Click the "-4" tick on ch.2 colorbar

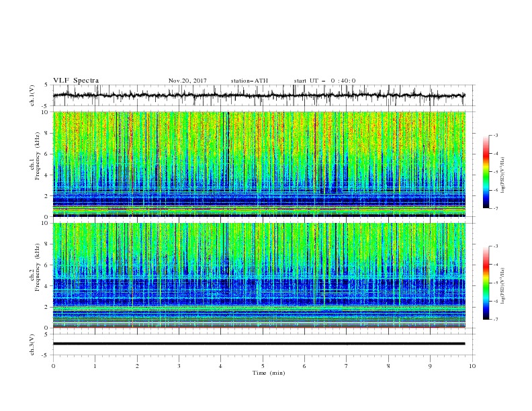[496, 265]
